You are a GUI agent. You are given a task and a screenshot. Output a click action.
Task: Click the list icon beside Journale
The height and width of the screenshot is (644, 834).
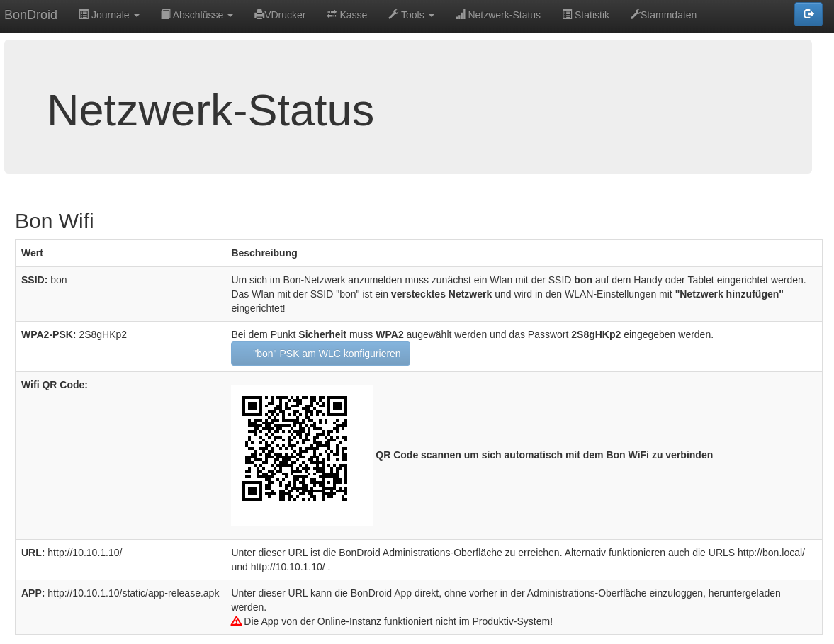pos(84,15)
